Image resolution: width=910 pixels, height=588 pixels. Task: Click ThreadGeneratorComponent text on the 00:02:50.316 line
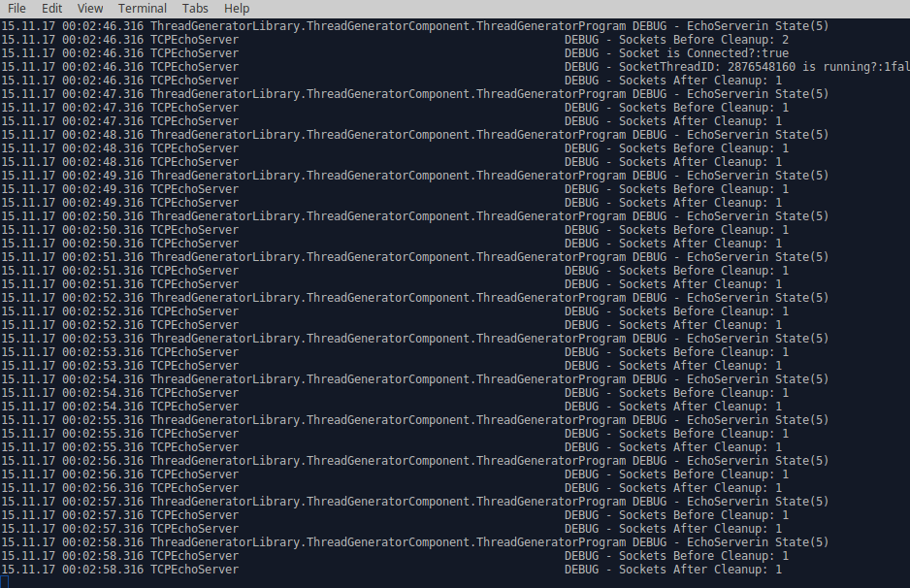[x=388, y=216]
